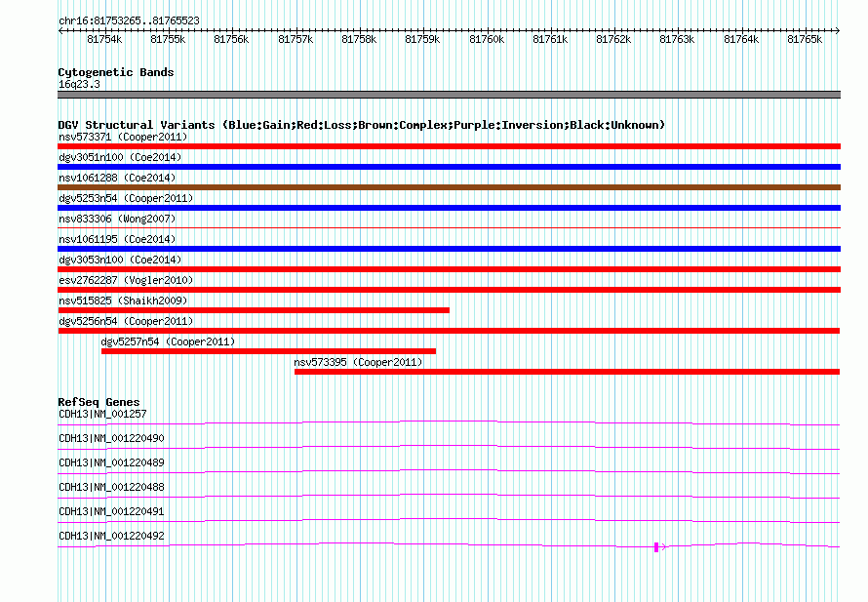This screenshot has width=868, height=602.
Task: Click the thin red line for nsv833306
Action: [x=449, y=227]
